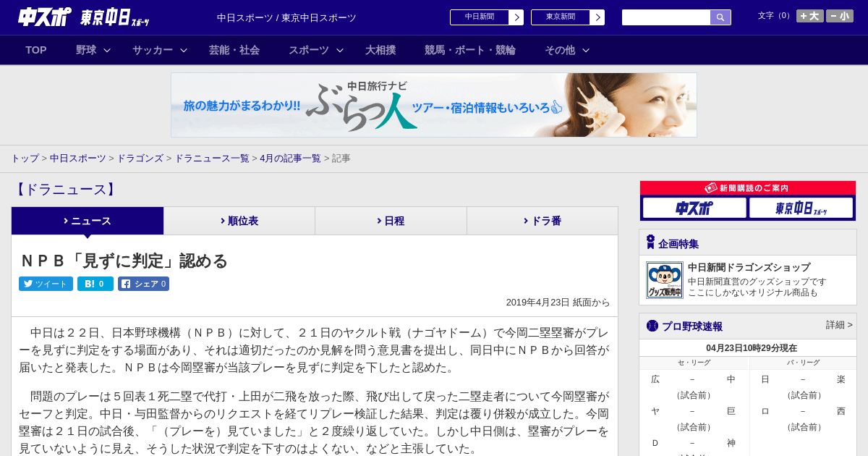Image resolution: width=868 pixels, height=456 pixels.
Task: Select the ニュース tab
Action: coord(88,221)
